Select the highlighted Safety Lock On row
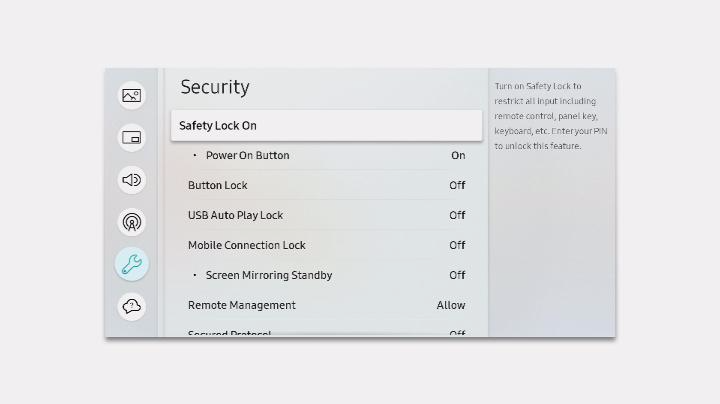 click(326, 125)
